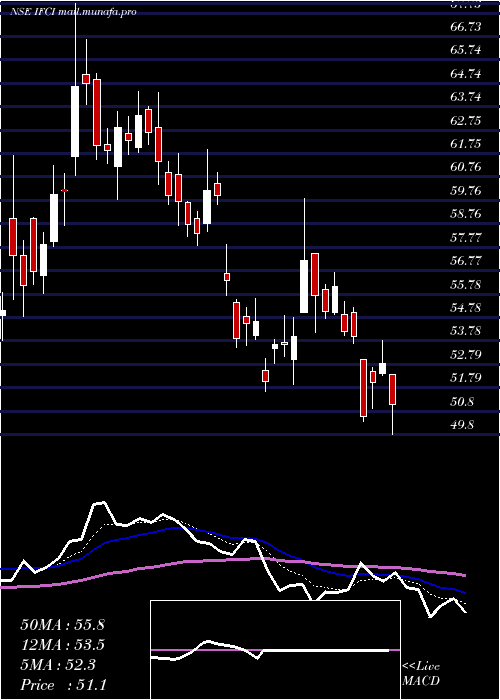Image resolution: width=500 pixels, height=700 pixels.
Task: Click the 63.74 price axis label
Action: click(466, 97)
